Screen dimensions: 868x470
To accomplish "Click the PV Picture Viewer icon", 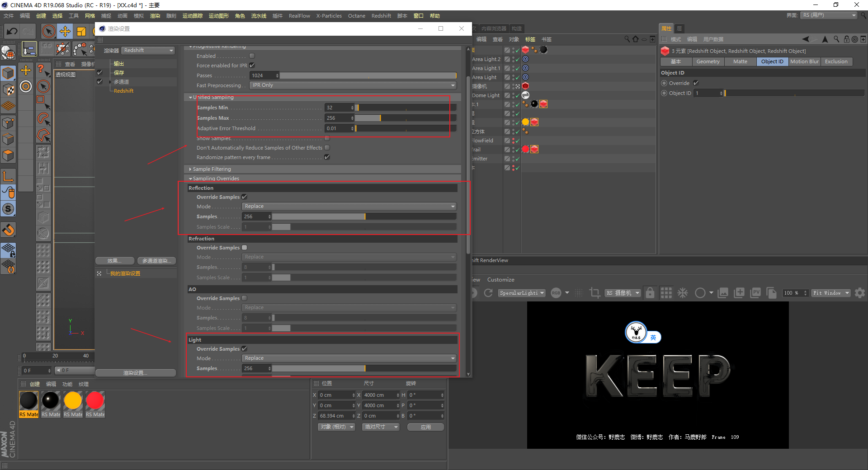I will coord(755,293).
